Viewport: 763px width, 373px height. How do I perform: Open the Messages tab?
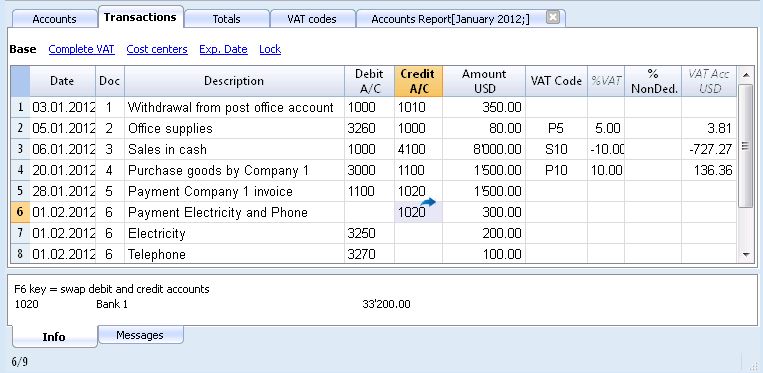[140, 335]
